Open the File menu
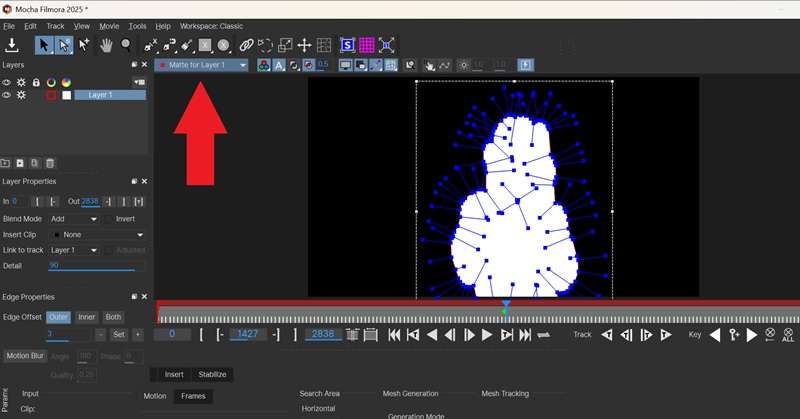This screenshot has height=419, width=800. [9, 26]
